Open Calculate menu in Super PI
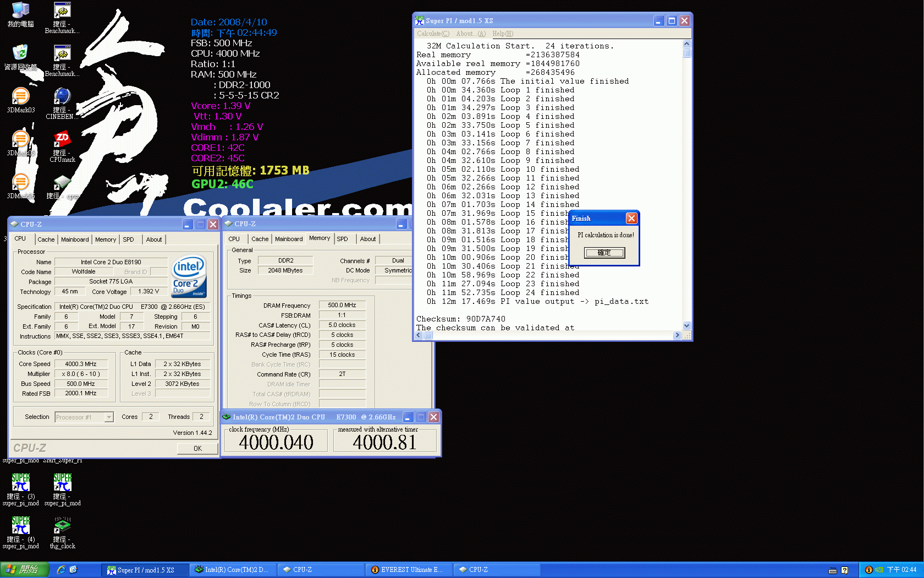Image resolution: width=924 pixels, height=578 pixels. click(433, 34)
